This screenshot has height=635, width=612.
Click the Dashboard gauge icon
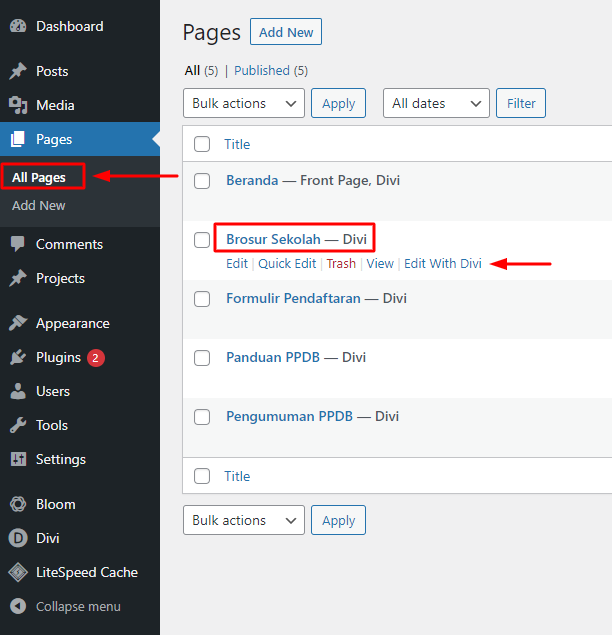tap(18, 26)
